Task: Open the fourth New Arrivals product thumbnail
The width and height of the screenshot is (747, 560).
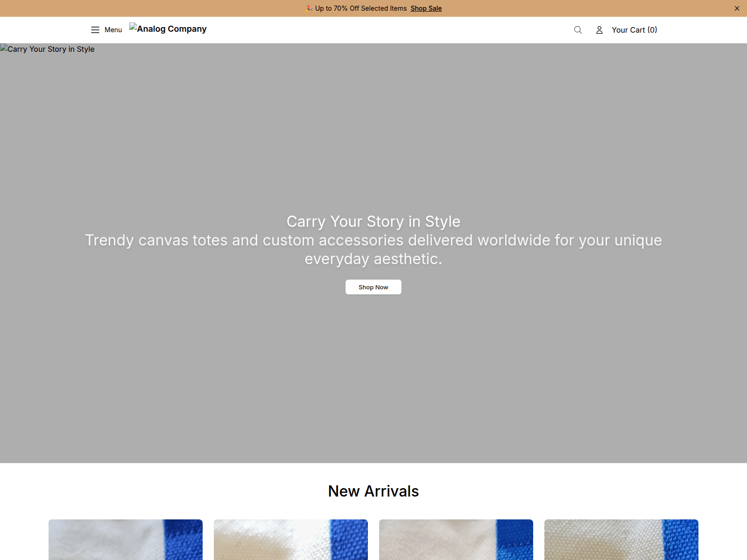Action: (621, 539)
